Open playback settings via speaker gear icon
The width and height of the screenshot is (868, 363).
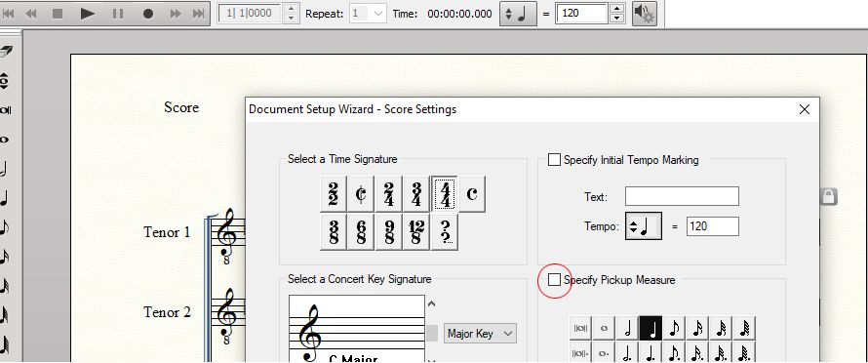[645, 14]
